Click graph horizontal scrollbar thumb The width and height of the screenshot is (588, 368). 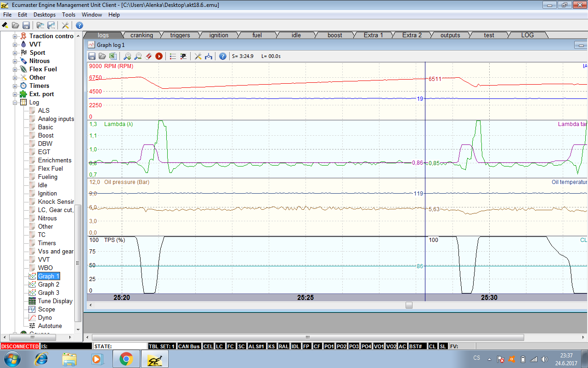[x=409, y=305]
